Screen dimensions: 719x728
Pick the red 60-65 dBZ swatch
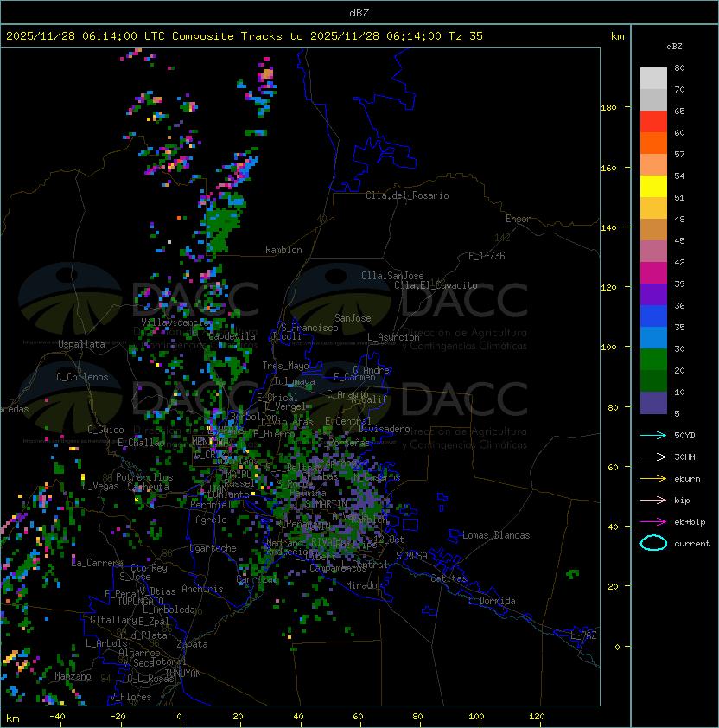click(653, 122)
